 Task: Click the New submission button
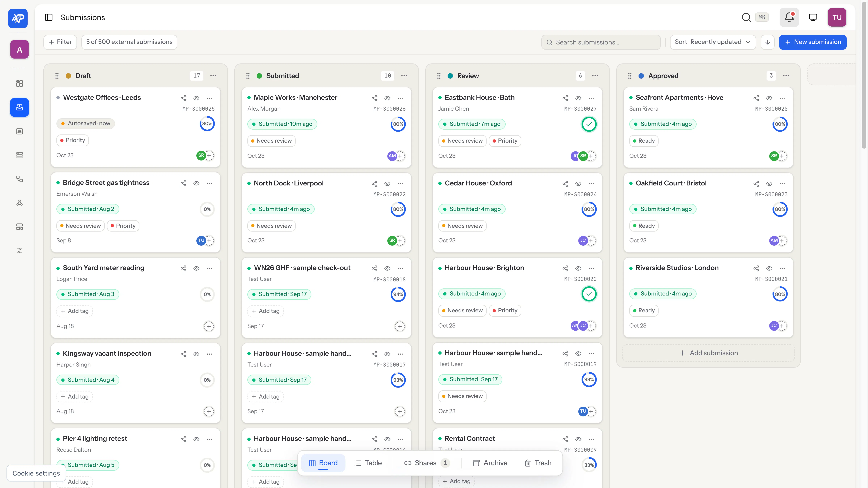click(813, 42)
